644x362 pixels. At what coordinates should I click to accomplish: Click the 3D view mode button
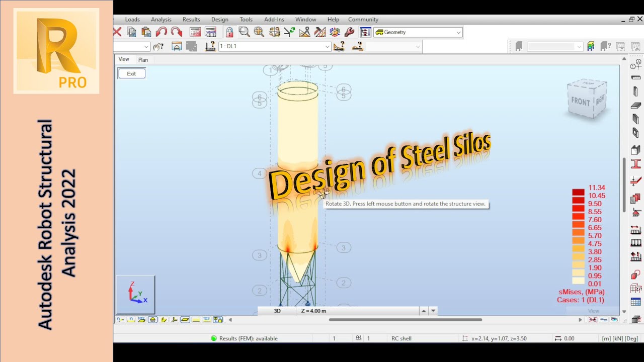click(277, 311)
